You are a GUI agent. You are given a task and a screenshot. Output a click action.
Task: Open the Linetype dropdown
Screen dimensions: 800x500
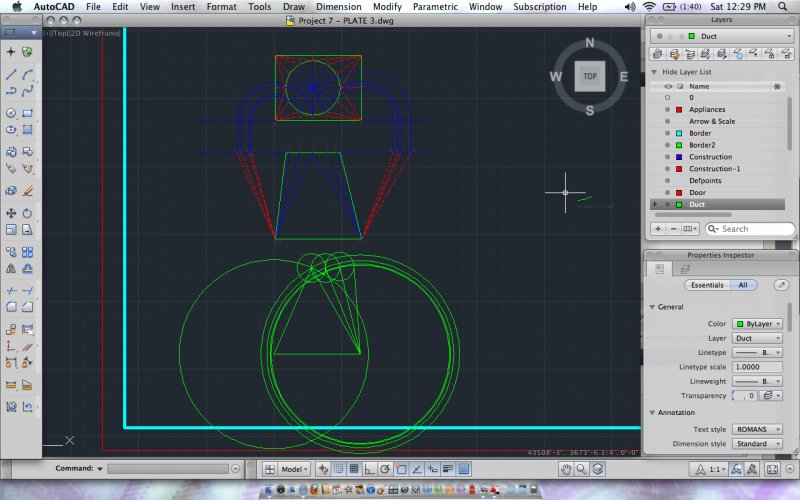click(x=758, y=353)
